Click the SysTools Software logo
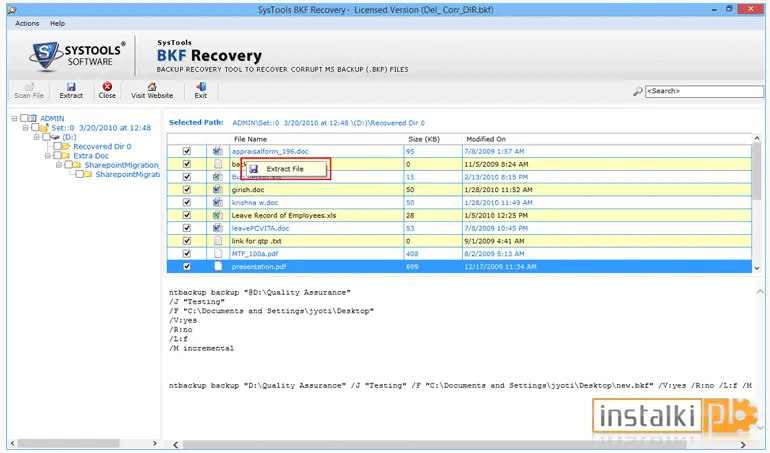Viewport: 770px width, 453px height. point(77,56)
